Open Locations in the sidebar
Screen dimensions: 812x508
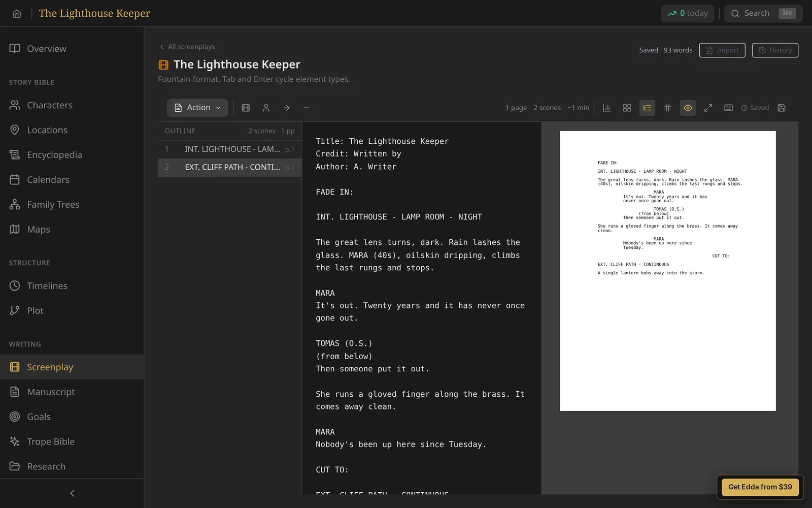72,130
